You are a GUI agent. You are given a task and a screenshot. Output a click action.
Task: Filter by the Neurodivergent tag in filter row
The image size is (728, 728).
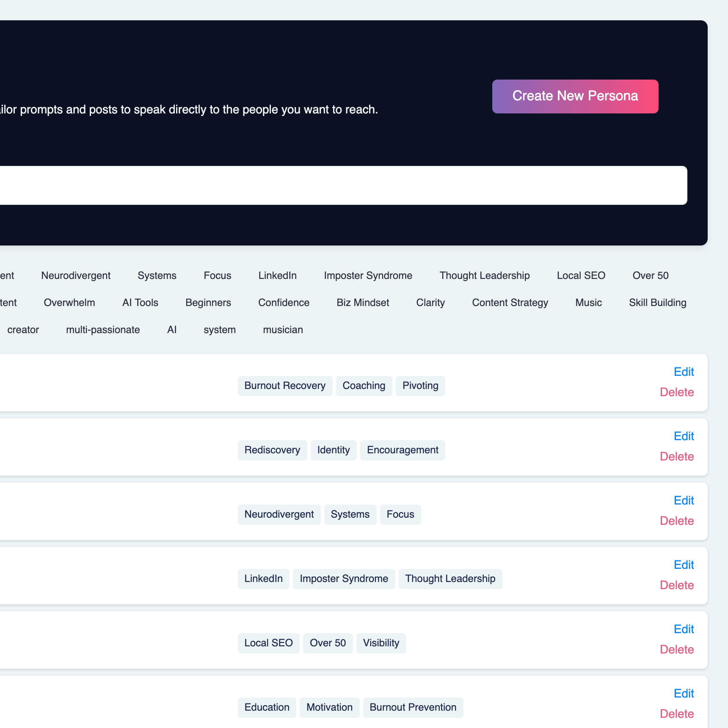(76, 276)
